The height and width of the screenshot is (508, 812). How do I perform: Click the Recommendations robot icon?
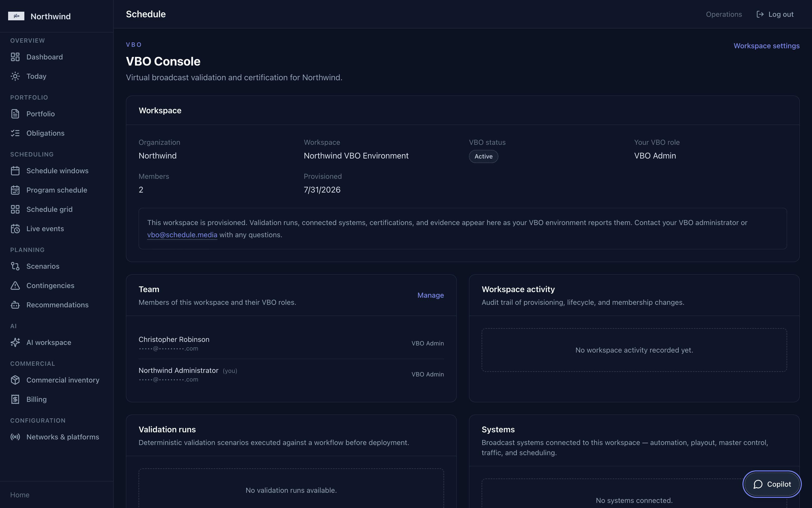[15, 305]
